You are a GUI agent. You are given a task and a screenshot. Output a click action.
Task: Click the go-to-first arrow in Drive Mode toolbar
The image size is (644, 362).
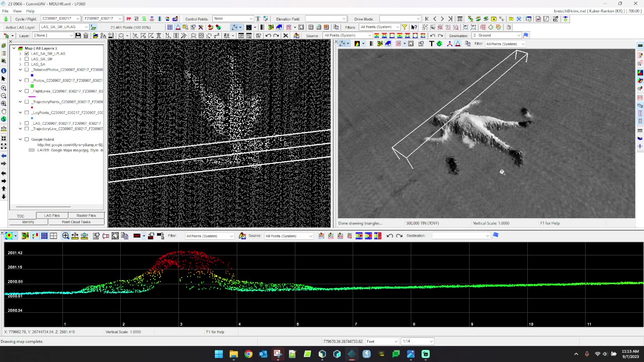pos(427,19)
